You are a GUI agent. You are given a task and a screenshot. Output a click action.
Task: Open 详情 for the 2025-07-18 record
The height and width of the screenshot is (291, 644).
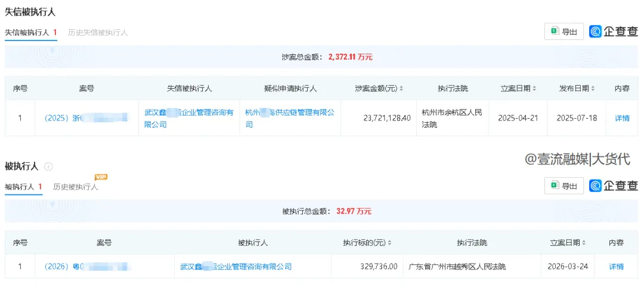pos(622,118)
